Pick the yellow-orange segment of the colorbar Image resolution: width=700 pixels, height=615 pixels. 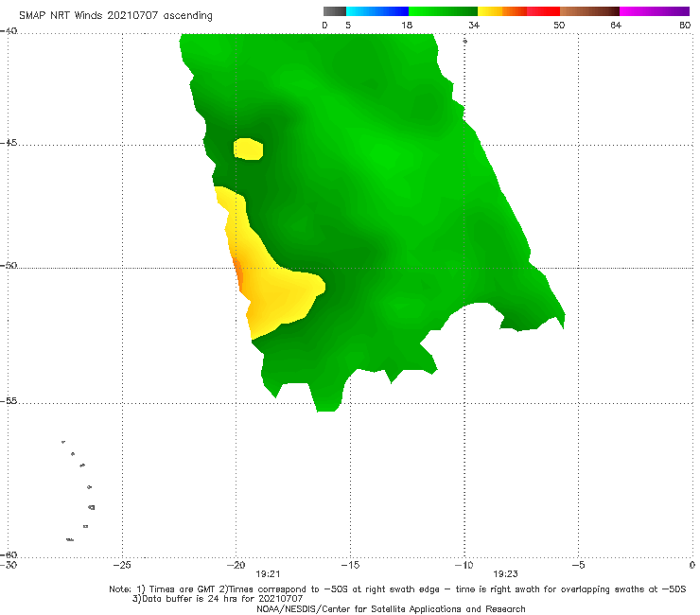click(502, 11)
